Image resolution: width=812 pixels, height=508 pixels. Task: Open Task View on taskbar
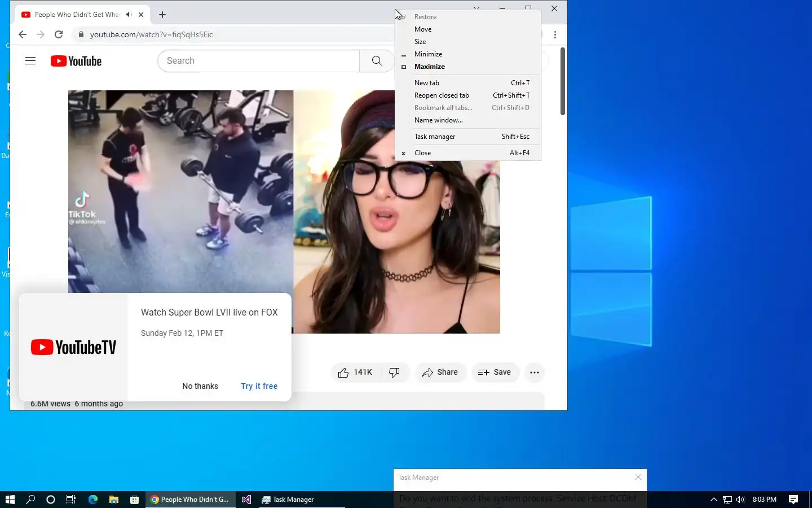pyautogui.click(x=71, y=500)
